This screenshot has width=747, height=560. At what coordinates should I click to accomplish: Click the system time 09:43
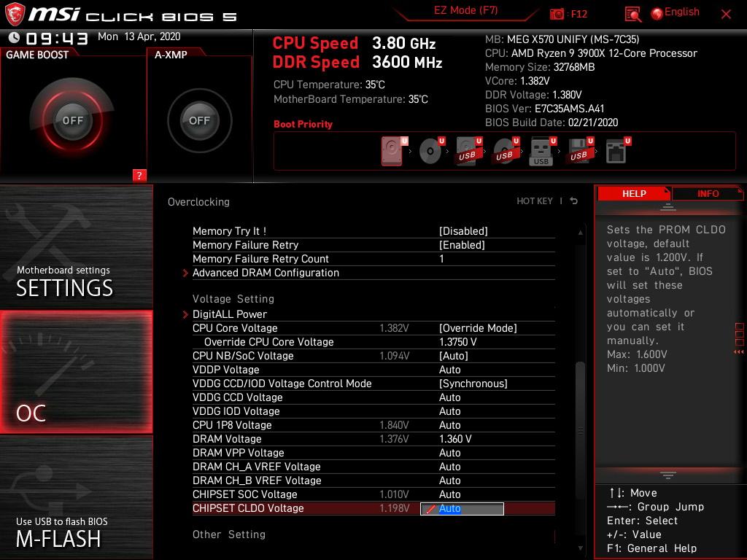57,39
